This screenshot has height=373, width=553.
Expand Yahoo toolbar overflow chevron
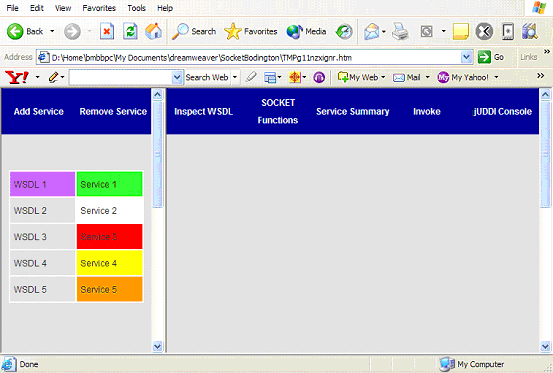point(540,75)
